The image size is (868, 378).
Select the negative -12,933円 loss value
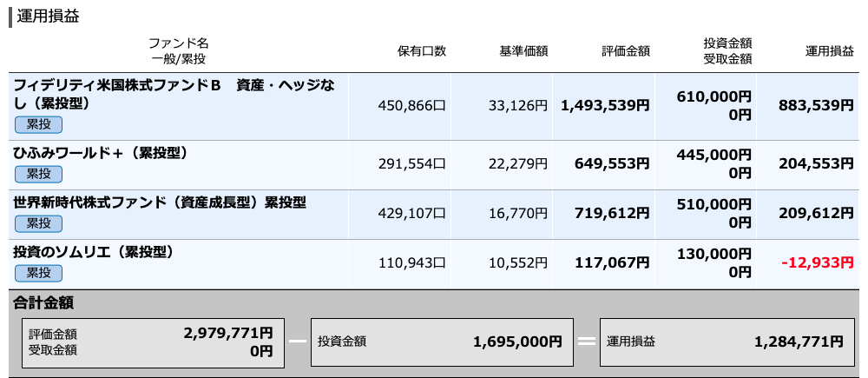(x=818, y=262)
